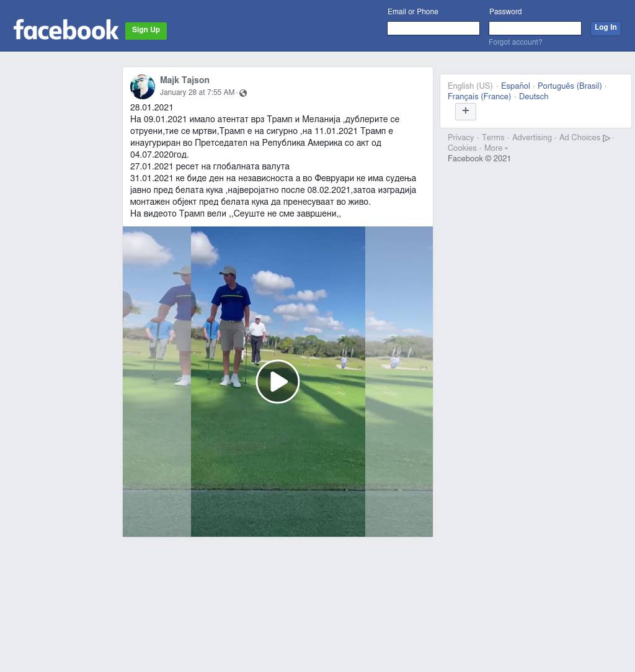Click the public globe privacy icon
Viewport: 635px width, 672px height.
(x=243, y=93)
